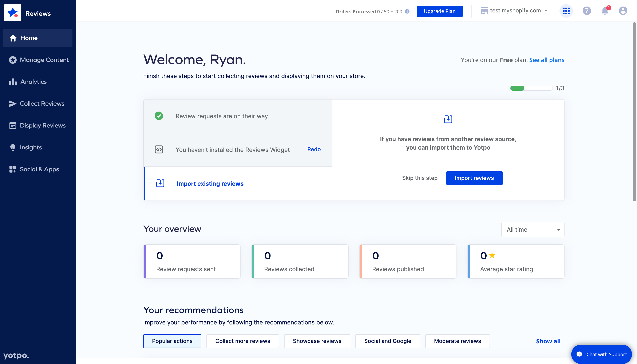Click the Social & Apps grid icon
Image resolution: width=637 pixels, height=364 pixels.
coord(13,169)
